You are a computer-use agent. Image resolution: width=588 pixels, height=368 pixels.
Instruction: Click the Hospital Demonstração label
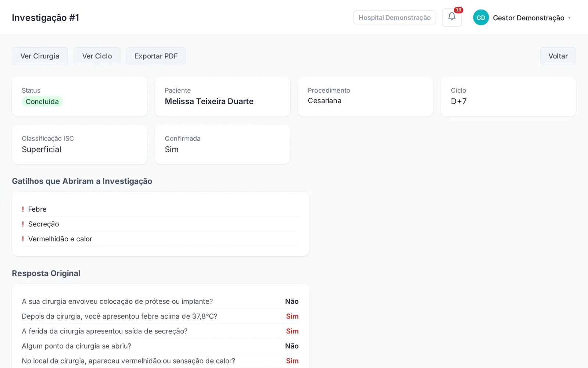[x=395, y=17]
